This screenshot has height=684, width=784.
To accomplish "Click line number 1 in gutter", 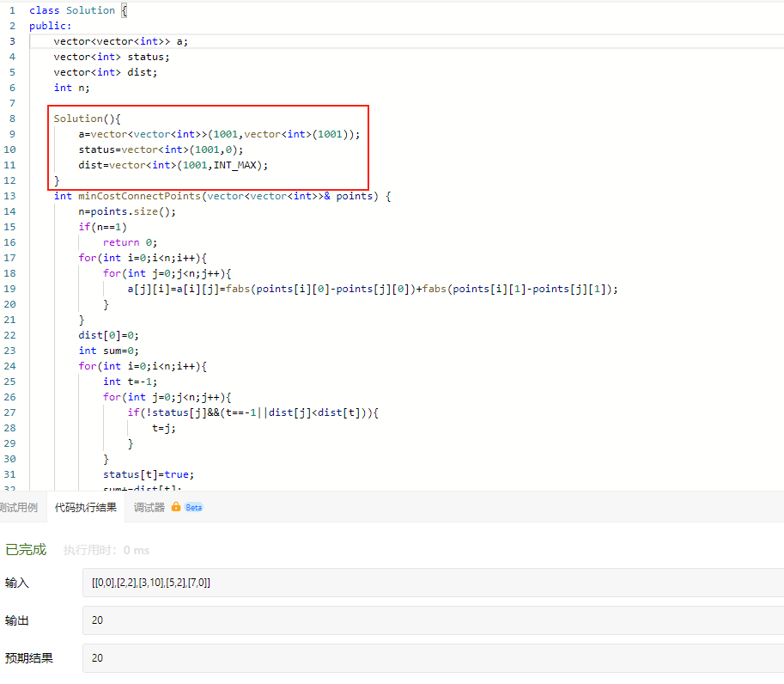I will click(12, 10).
